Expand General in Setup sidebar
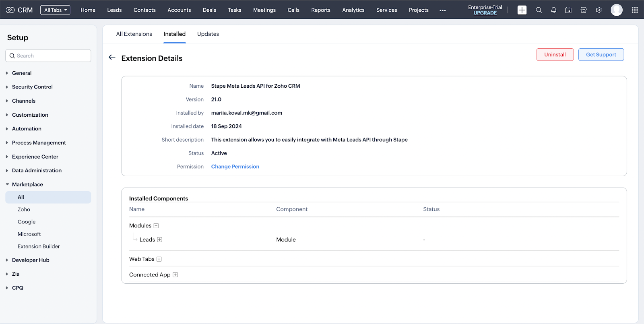Screen dimensions: 644x324 [7, 73]
